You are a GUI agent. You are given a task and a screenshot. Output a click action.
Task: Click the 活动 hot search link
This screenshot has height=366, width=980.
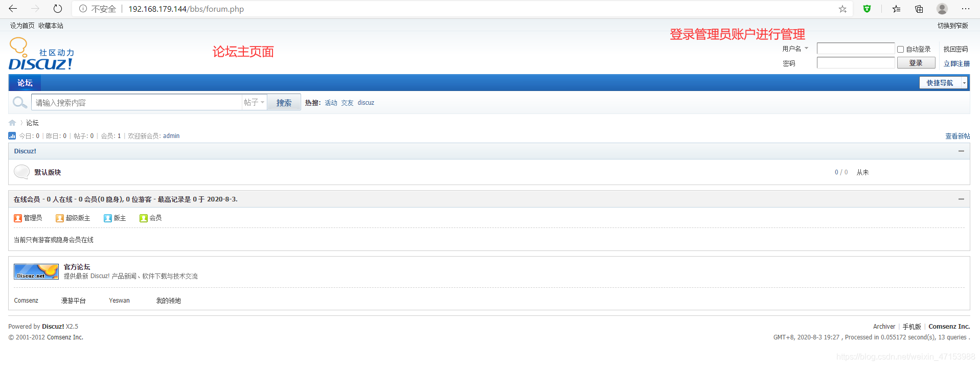pyautogui.click(x=331, y=103)
